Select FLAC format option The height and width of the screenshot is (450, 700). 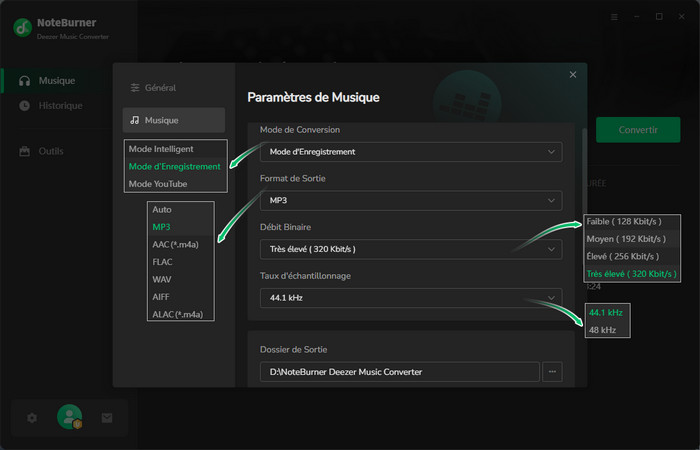tap(181, 262)
